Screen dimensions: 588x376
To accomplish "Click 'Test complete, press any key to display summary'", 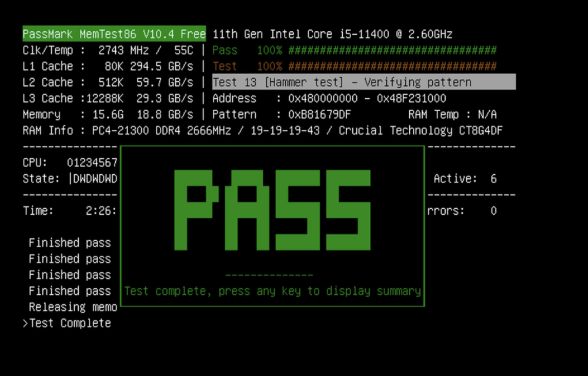I will [x=273, y=291].
